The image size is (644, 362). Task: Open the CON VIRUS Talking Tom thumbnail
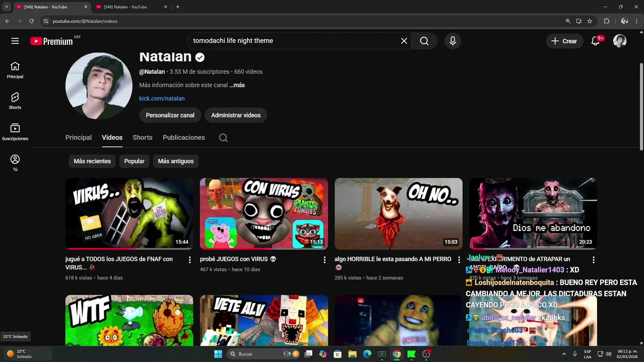pyautogui.click(x=264, y=214)
